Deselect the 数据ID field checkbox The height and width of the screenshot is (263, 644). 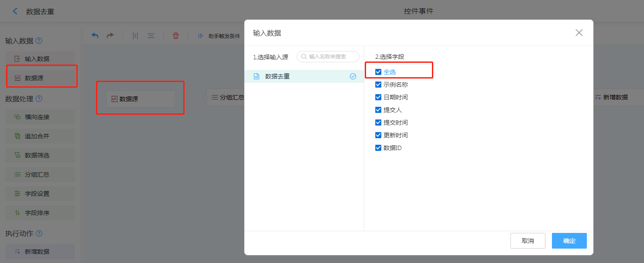(378, 148)
